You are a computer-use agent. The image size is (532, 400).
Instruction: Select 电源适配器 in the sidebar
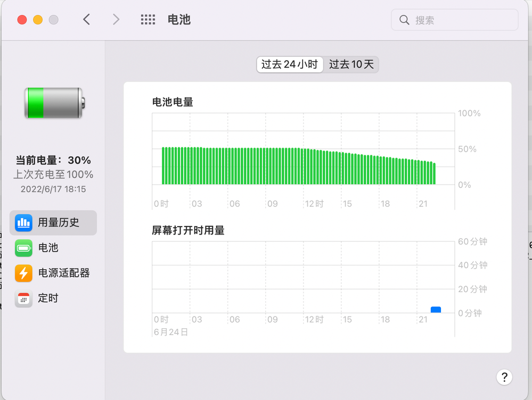coord(64,273)
